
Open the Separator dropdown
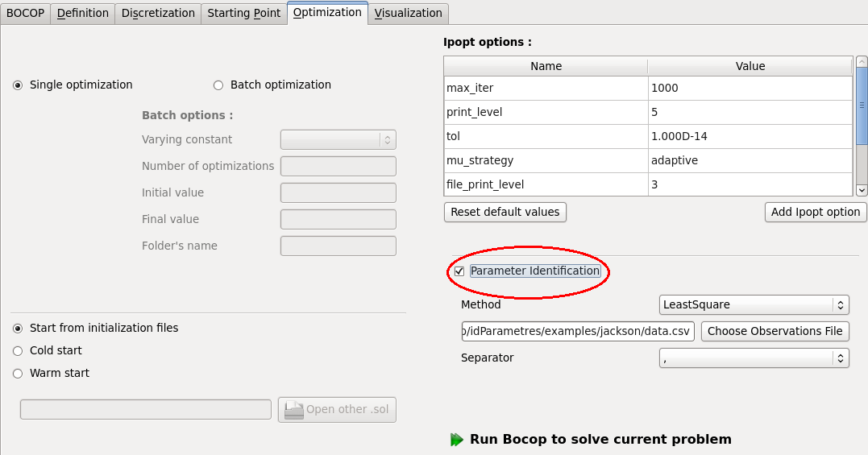[754, 358]
